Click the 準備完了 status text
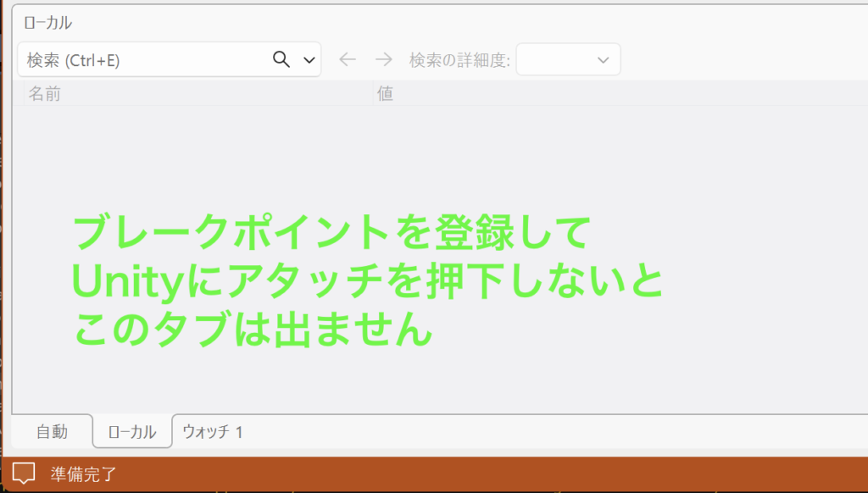868x493 pixels. 82,474
